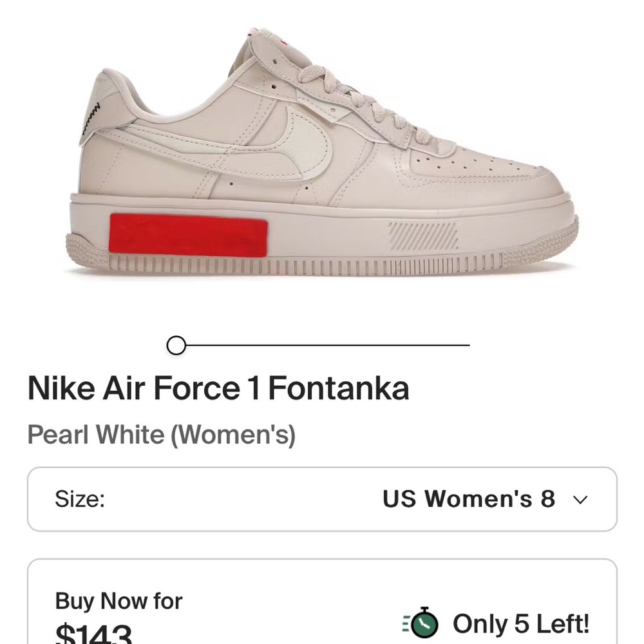
Task: Click the down chevron next to size
Action: [x=582, y=499]
